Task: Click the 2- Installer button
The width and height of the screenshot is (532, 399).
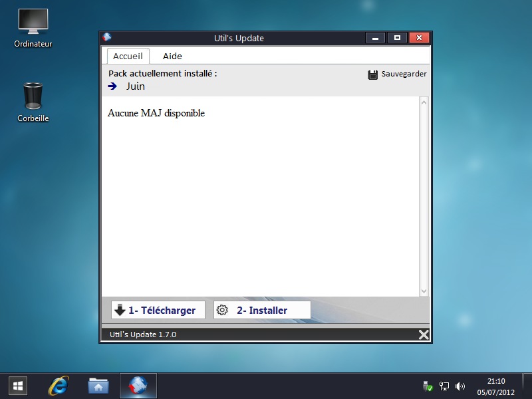Action: pyautogui.click(x=262, y=310)
